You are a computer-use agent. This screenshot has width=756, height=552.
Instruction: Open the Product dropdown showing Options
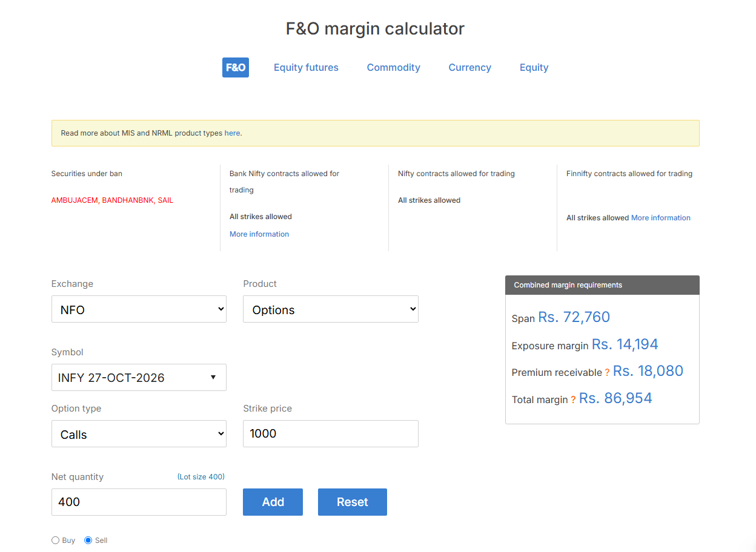331,309
